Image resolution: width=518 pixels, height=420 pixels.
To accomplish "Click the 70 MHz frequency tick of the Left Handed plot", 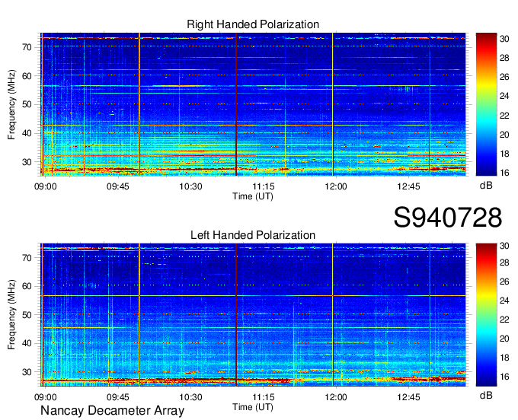I will point(27,258).
